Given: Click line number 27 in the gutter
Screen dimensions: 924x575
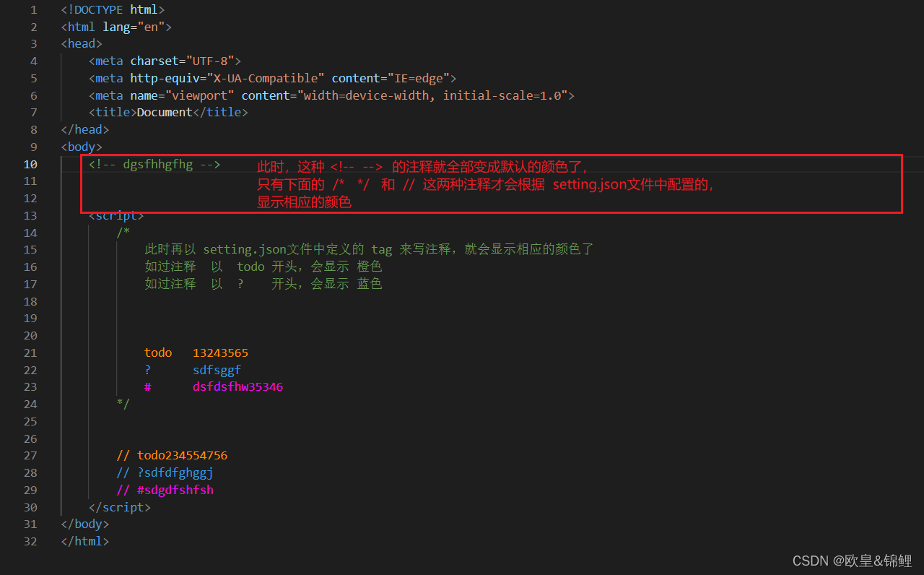Looking at the screenshot, I should 30,456.
